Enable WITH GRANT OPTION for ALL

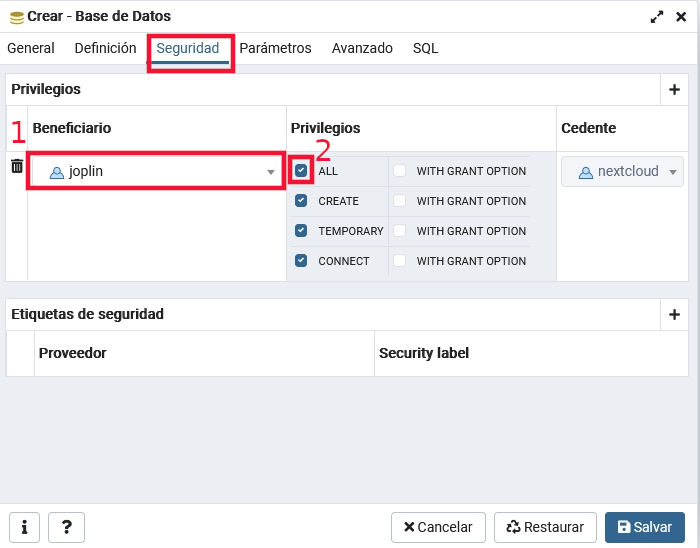tap(400, 171)
